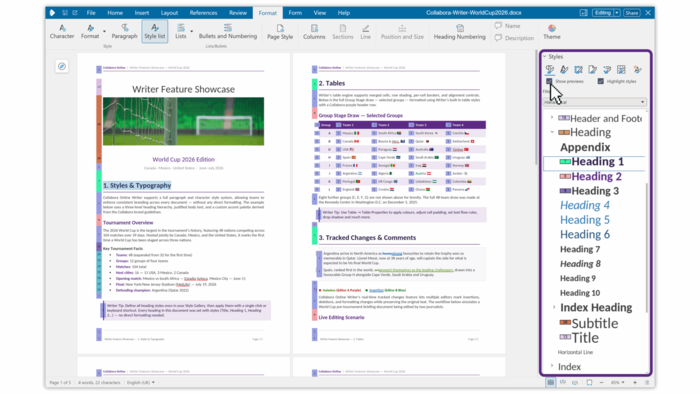Collapse the Styles panel header
The width and height of the screenshot is (700, 394).
(x=545, y=57)
